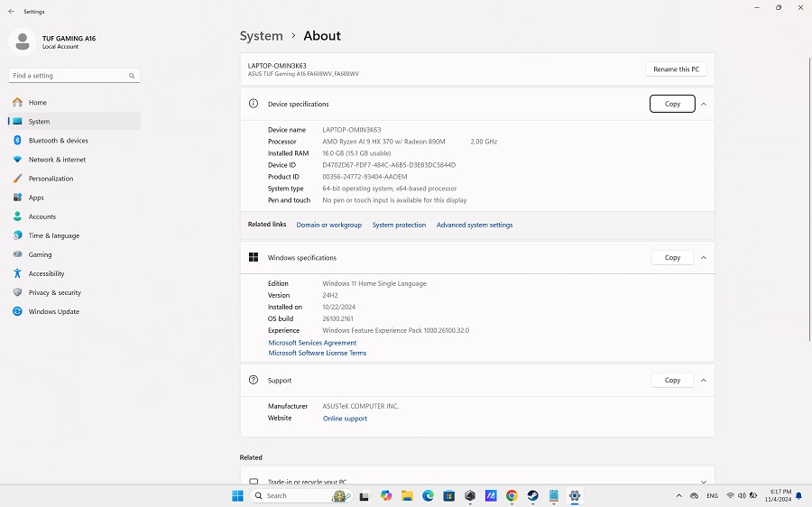The image size is (812, 507).
Task: Open Bluetooth & devices settings
Action: tap(58, 141)
